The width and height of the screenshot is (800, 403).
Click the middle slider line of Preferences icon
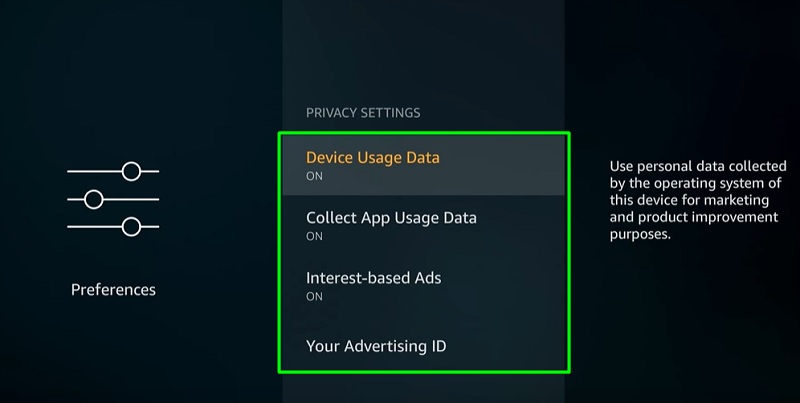(x=113, y=199)
